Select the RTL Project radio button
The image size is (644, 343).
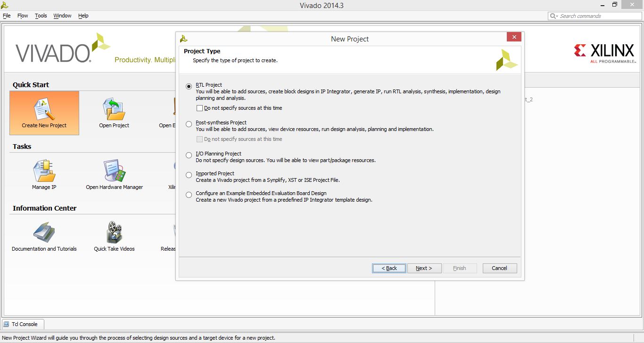pos(189,86)
